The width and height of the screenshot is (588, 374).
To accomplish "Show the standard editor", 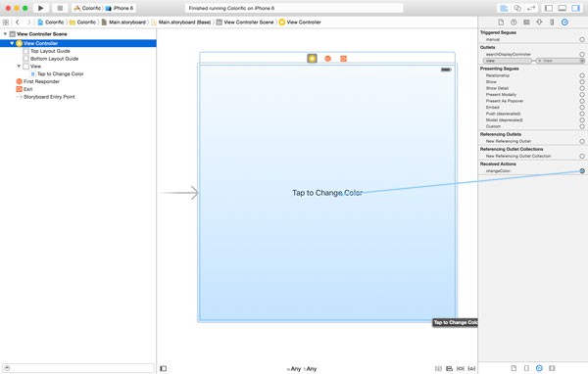I will click(504, 8).
